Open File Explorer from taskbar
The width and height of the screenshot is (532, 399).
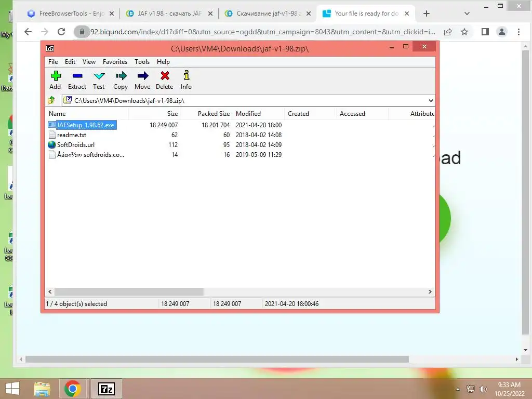pos(42,389)
